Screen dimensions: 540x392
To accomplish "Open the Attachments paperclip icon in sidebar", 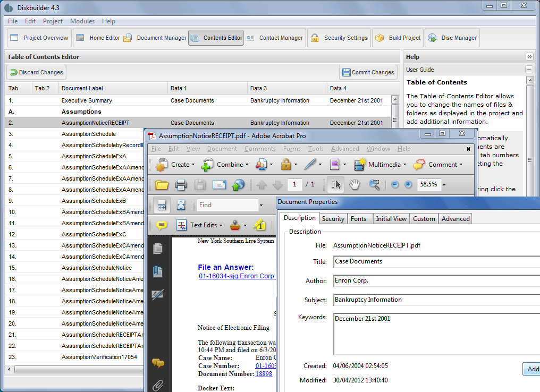I will (158, 386).
